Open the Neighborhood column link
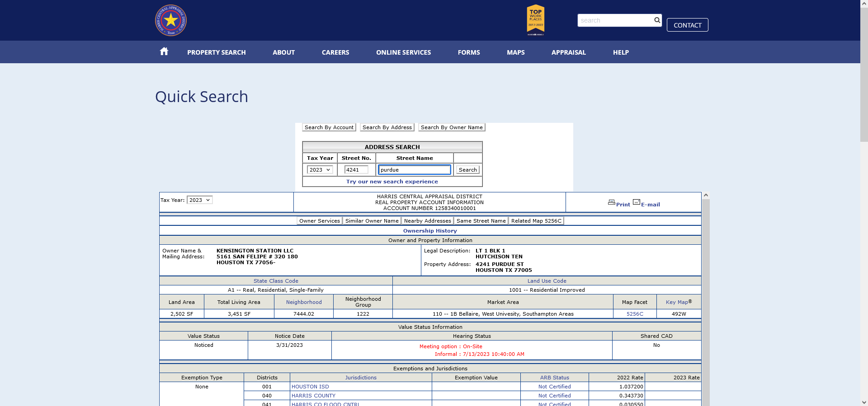This screenshot has height=406, width=868. tap(304, 302)
